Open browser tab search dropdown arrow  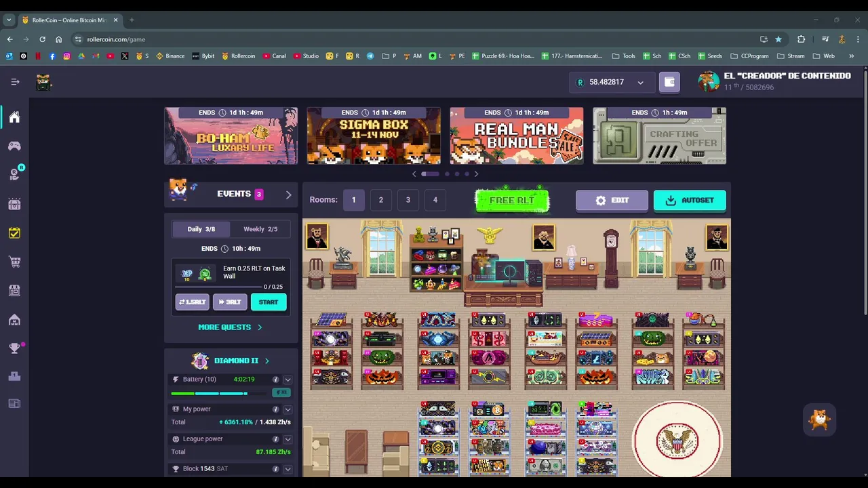coord(9,20)
